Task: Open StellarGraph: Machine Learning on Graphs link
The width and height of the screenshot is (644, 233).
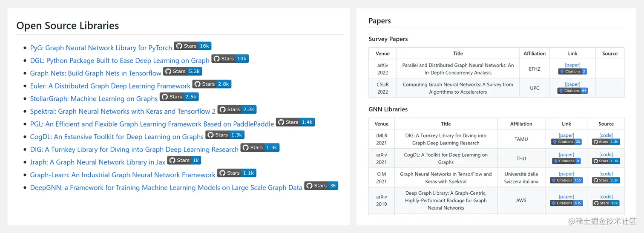Action: (94, 99)
